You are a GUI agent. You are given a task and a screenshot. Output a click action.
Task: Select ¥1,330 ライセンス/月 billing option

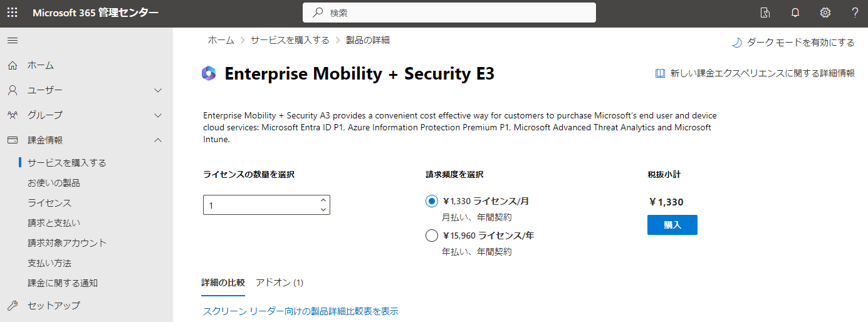click(x=431, y=201)
